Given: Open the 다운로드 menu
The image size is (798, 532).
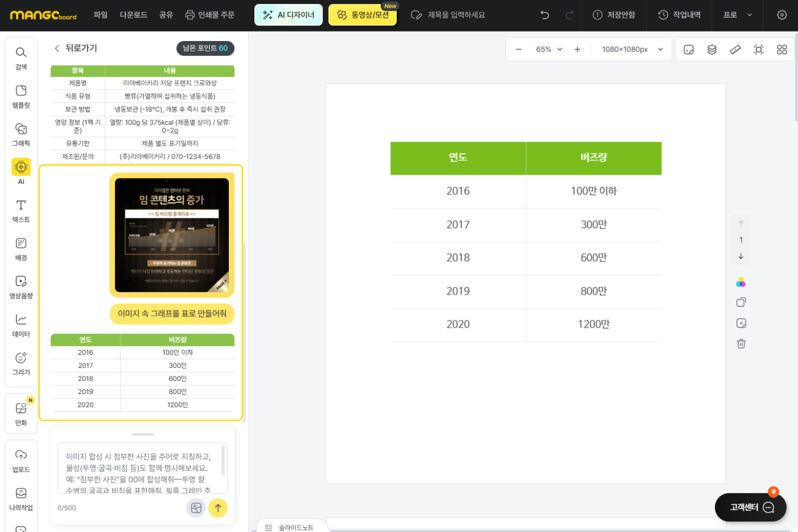Looking at the screenshot, I should (134, 15).
